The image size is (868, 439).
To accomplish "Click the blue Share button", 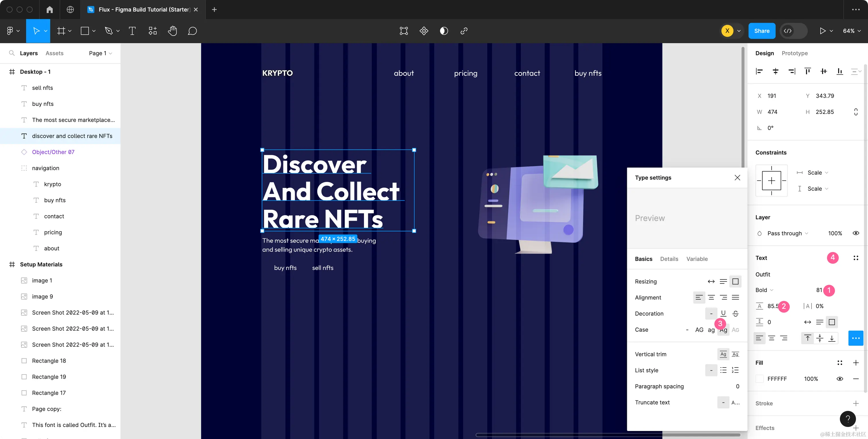I will (762, 31).
